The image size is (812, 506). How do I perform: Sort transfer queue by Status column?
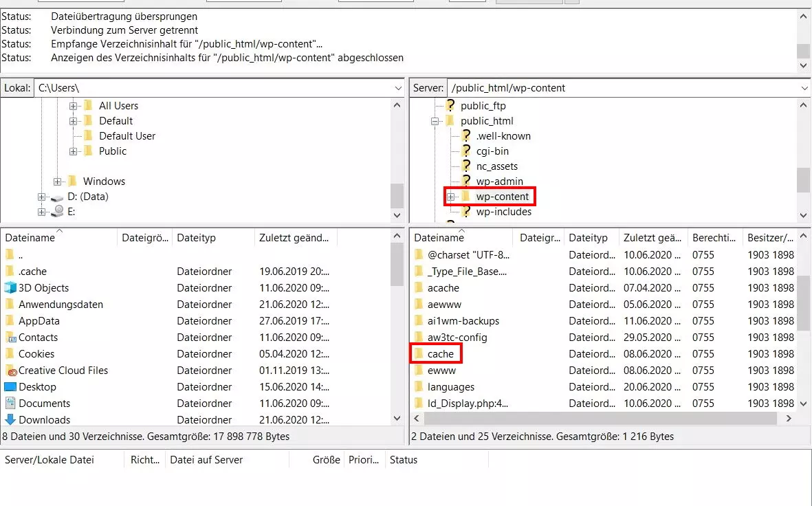(437, 460)
